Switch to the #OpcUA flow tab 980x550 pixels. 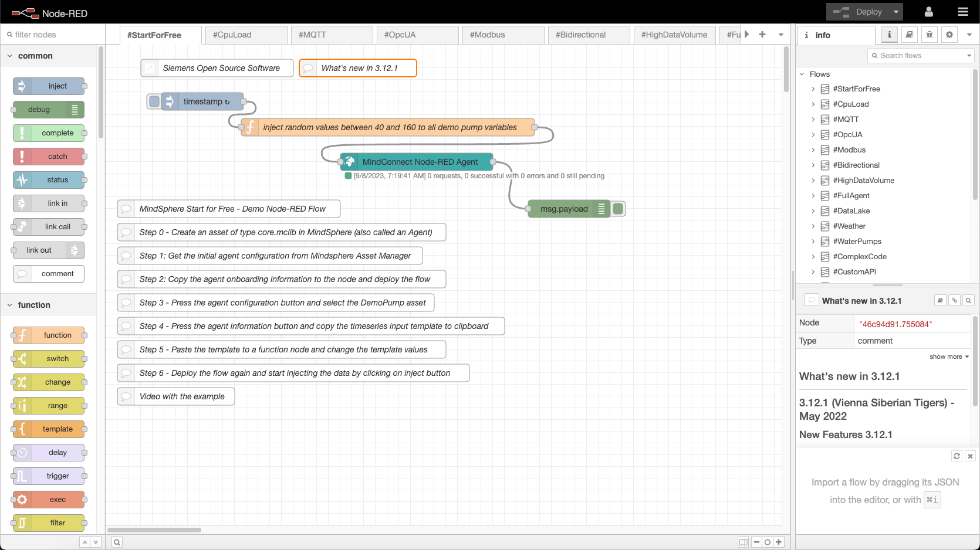(x=417, y=35)
